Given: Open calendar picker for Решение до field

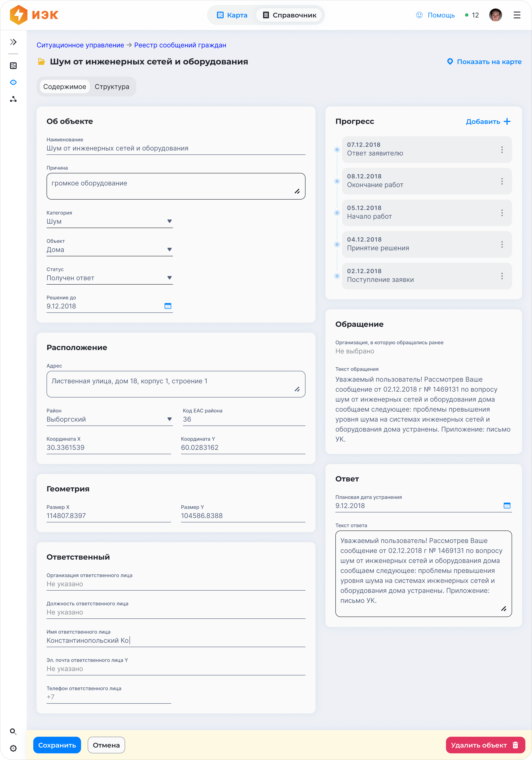Looking at the screenshot, I should [x=168, y=306].
